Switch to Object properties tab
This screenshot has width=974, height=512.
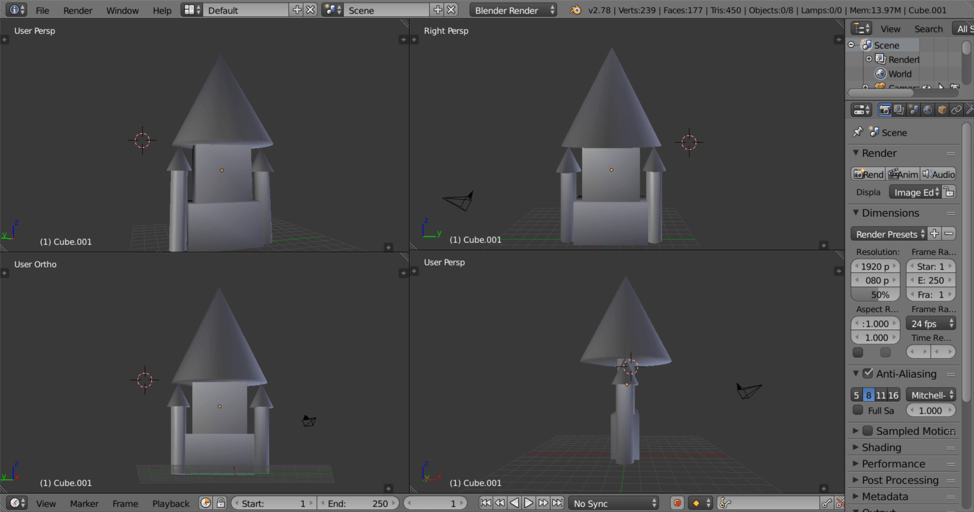click(942, 110)
